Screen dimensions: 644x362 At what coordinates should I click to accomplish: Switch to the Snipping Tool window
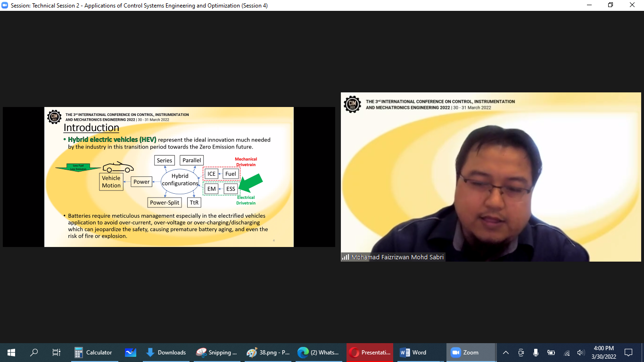click(x=216, y=352)
